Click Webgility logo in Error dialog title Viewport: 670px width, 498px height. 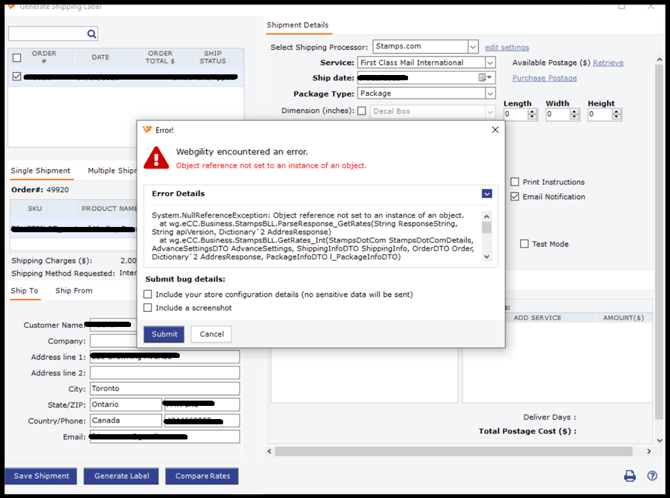tap(147, 130)
